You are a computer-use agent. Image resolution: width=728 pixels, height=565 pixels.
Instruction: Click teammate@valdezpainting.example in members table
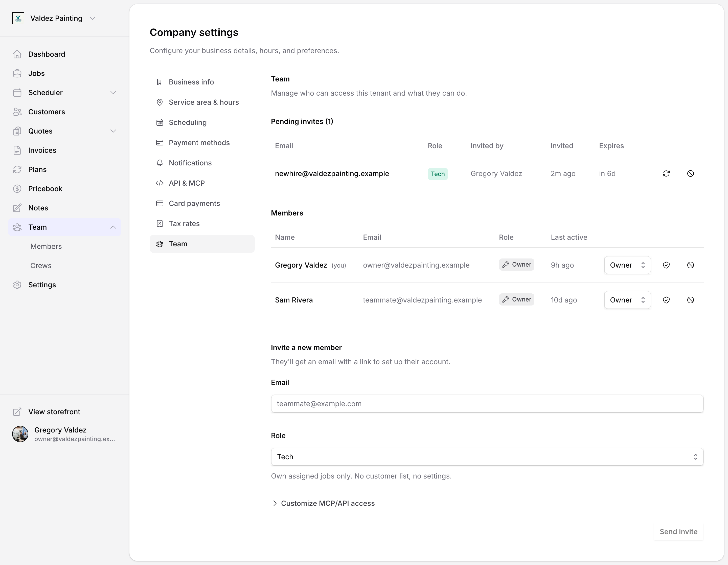coord(422,300)
